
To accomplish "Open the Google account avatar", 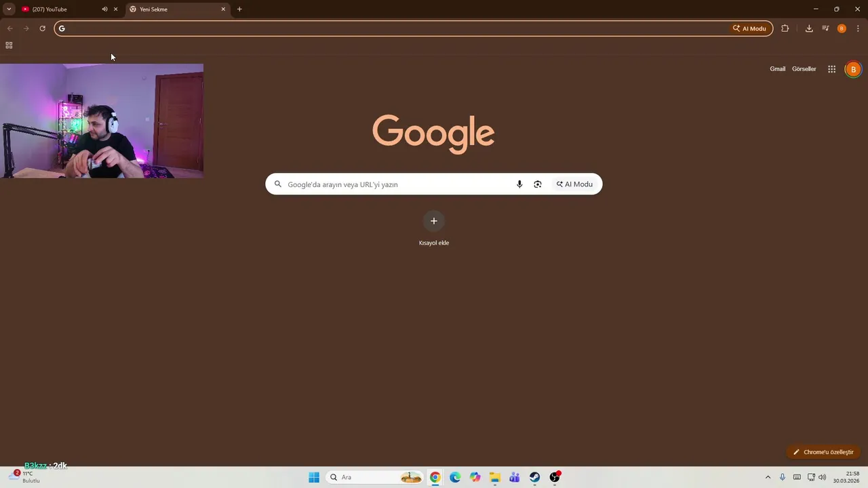I will click(853, 69).
